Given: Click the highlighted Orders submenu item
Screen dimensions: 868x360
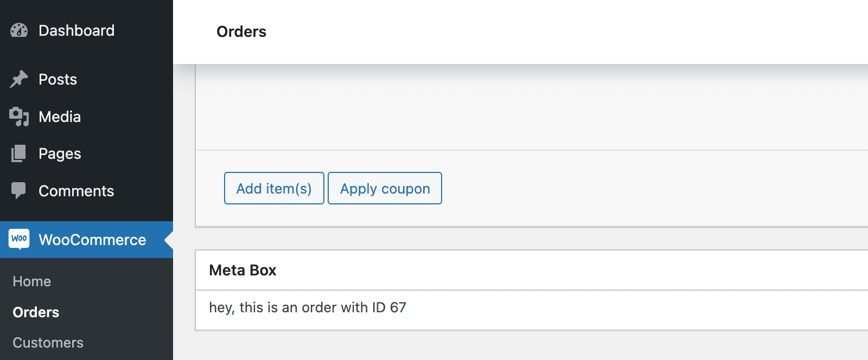Looking at the screenshot, I should 36,312.
